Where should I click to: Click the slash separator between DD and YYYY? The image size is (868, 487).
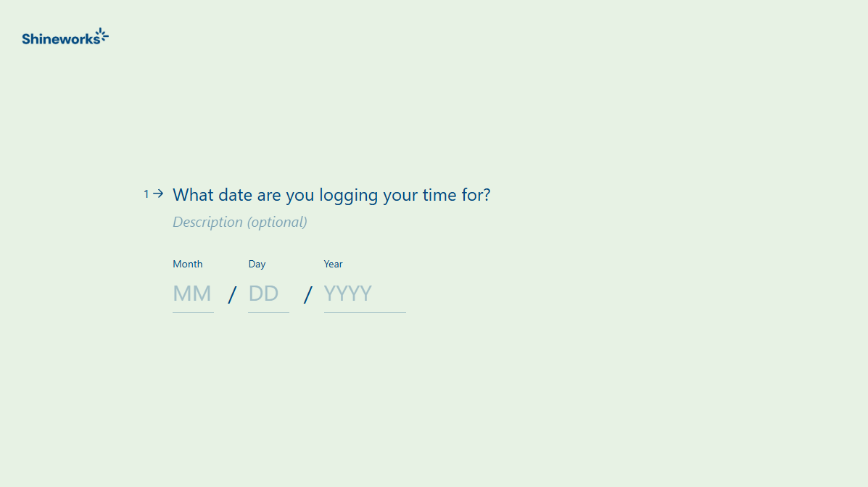click(307, 294)
